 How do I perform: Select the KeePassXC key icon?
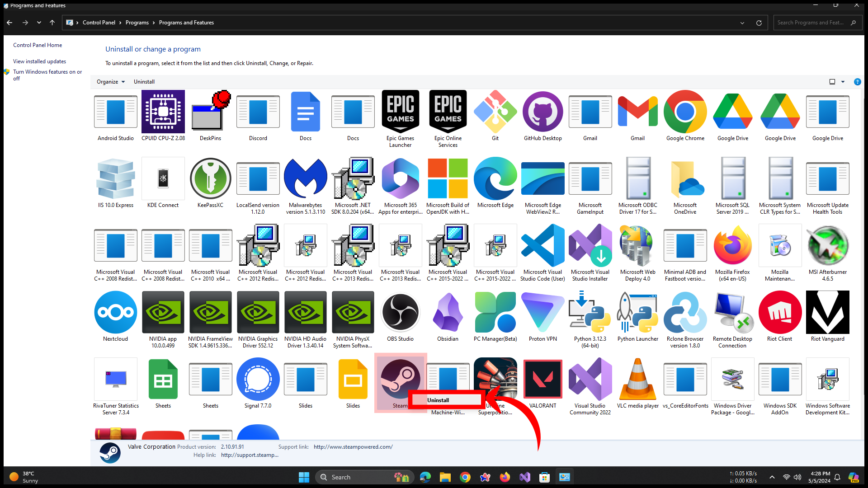(210, 179)
